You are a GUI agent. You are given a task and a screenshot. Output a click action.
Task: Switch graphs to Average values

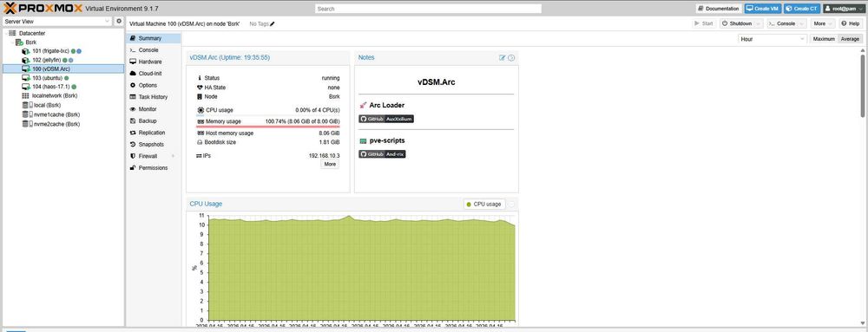(850, 39)
